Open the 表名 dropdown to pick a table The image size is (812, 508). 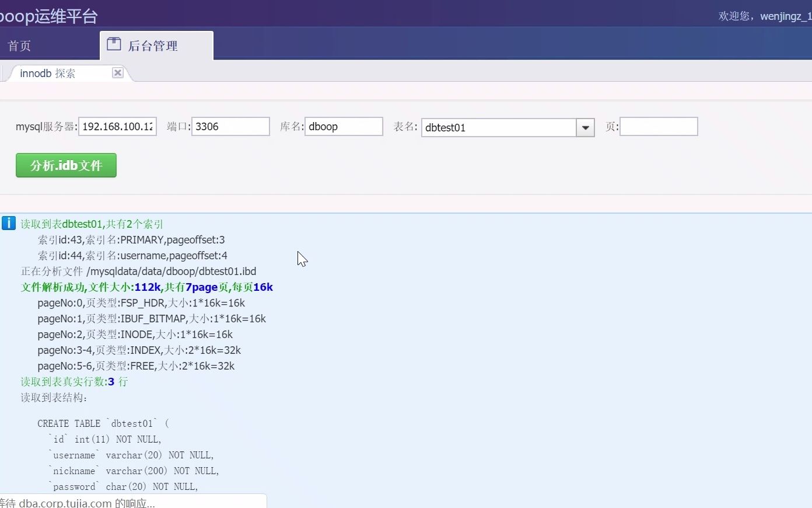click(x=585, y=127)
